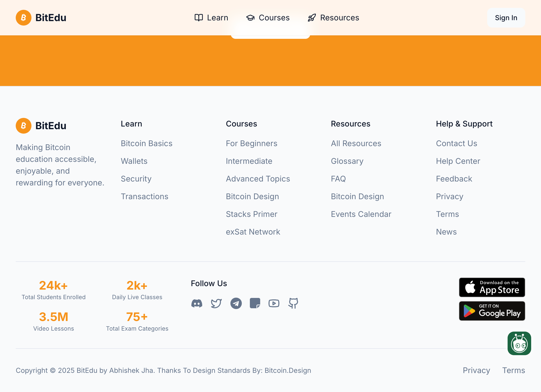Open the YouTube play icon
The width and height of the screenshot is (541, 392).
coord(274,303)
